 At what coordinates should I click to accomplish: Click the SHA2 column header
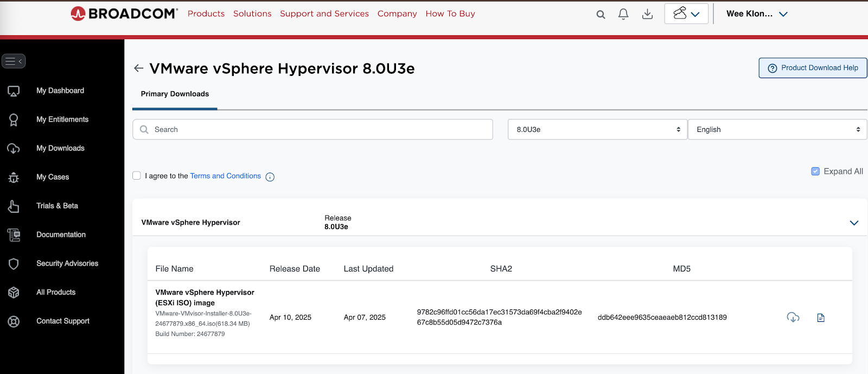[x=501, y=269]
